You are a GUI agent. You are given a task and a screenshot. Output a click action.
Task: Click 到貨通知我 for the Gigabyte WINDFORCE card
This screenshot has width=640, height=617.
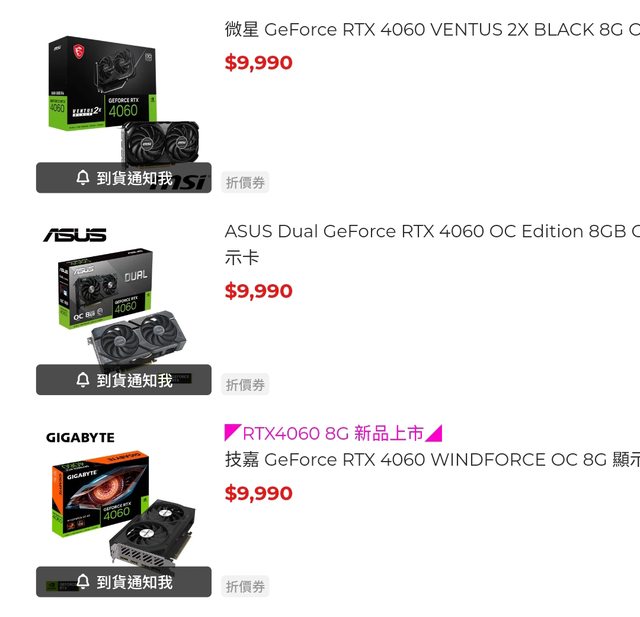click(124, 581)
